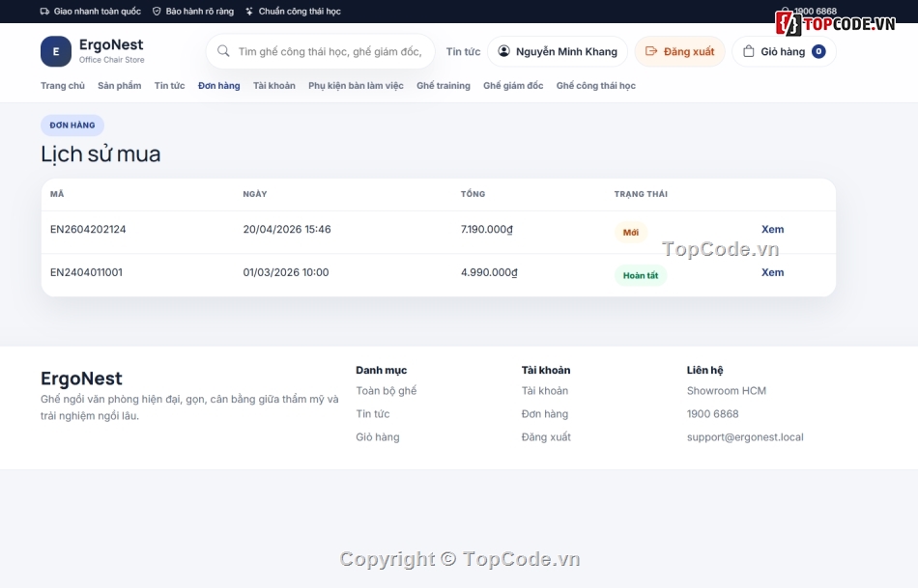Click the sparkle icon beside Chuẩn công thái học
The image size is (918, 588).
(249, 12)
